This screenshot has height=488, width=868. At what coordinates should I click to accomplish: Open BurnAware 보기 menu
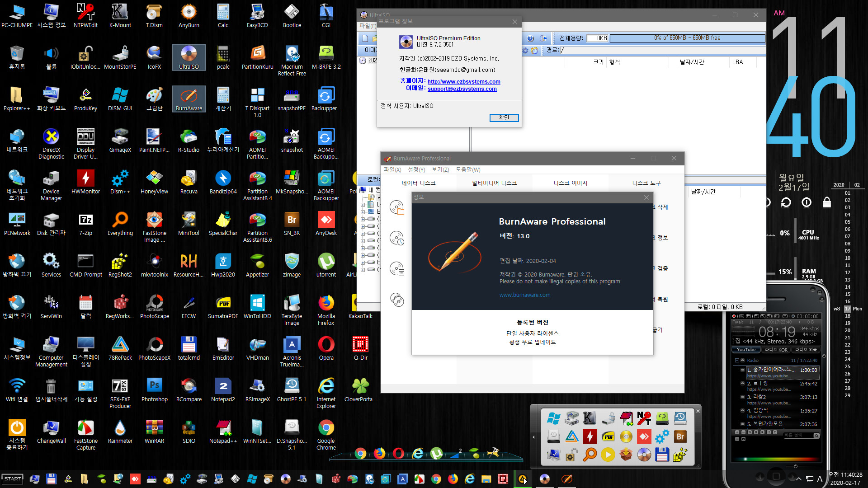point(440,170)
